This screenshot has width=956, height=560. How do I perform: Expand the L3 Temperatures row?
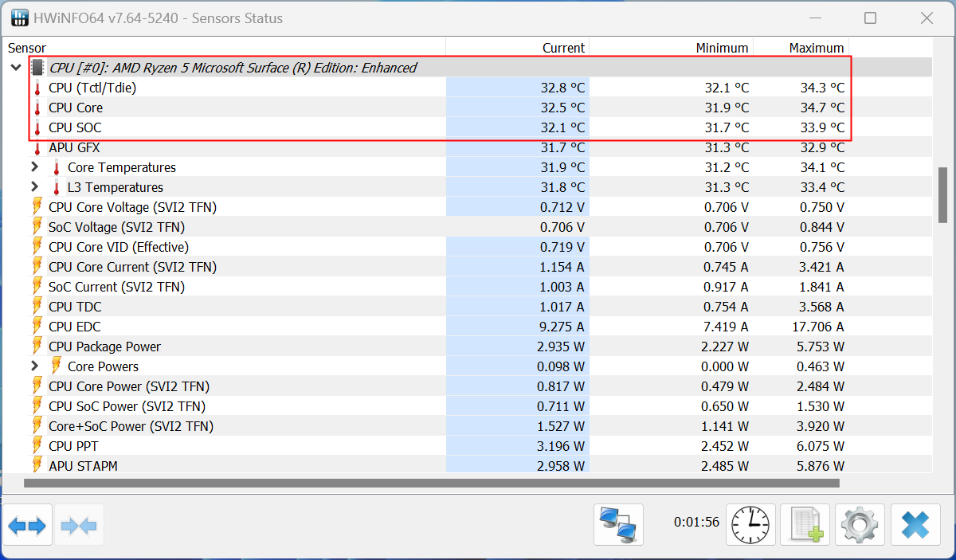point(34,187)
